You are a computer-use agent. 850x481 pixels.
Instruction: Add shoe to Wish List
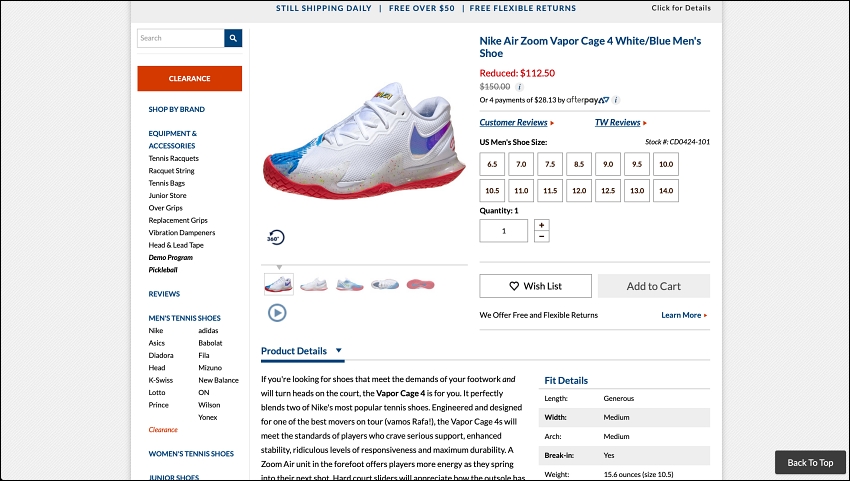(x=535, y=286)
